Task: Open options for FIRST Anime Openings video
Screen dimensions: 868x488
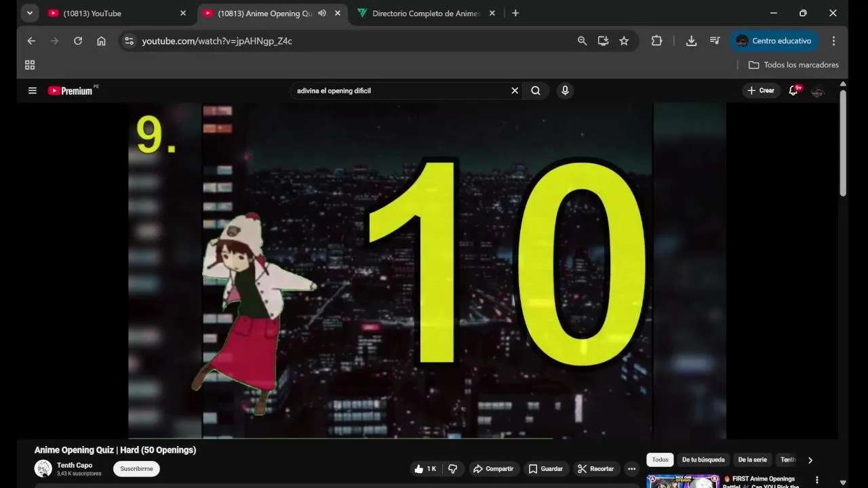Action: coord(817,480)
